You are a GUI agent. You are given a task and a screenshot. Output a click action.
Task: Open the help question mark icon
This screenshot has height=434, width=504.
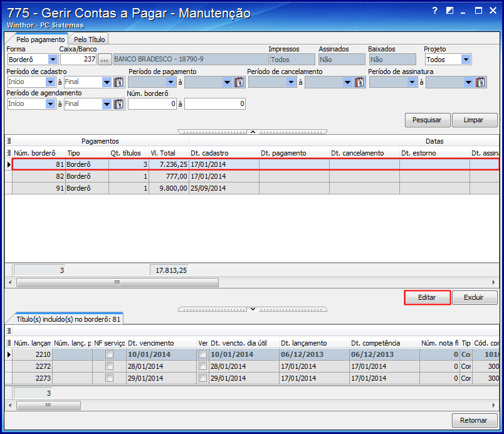point(435,11)
